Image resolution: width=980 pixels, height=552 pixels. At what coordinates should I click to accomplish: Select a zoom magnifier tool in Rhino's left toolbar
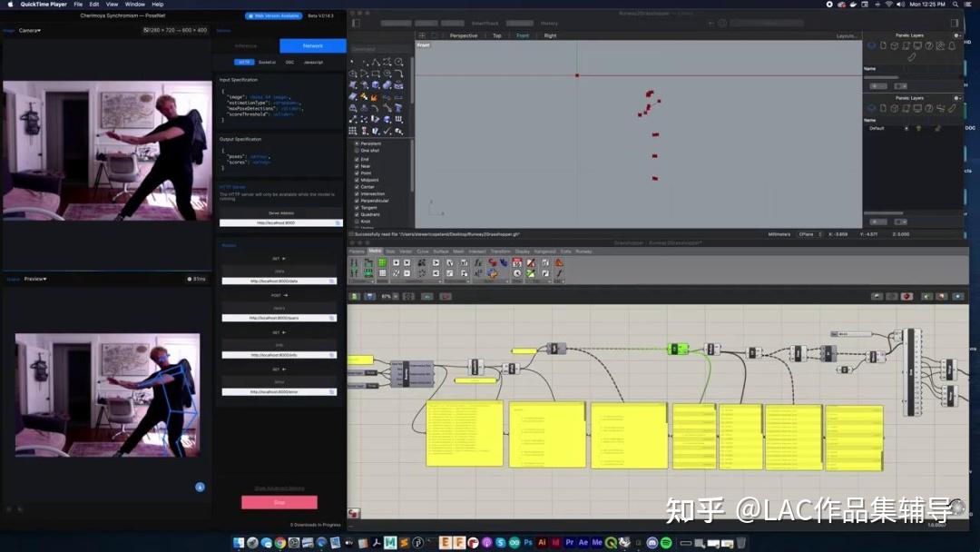(x=397, y=62)
